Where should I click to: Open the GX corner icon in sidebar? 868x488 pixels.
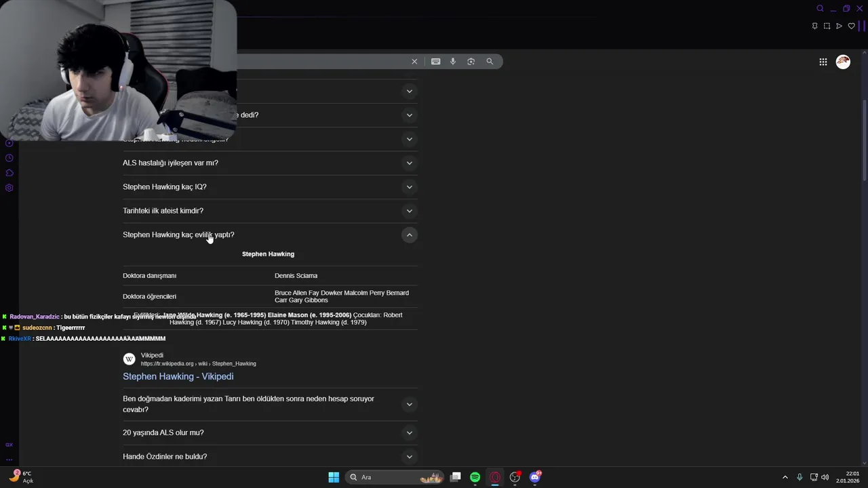[x=9, y=445]
